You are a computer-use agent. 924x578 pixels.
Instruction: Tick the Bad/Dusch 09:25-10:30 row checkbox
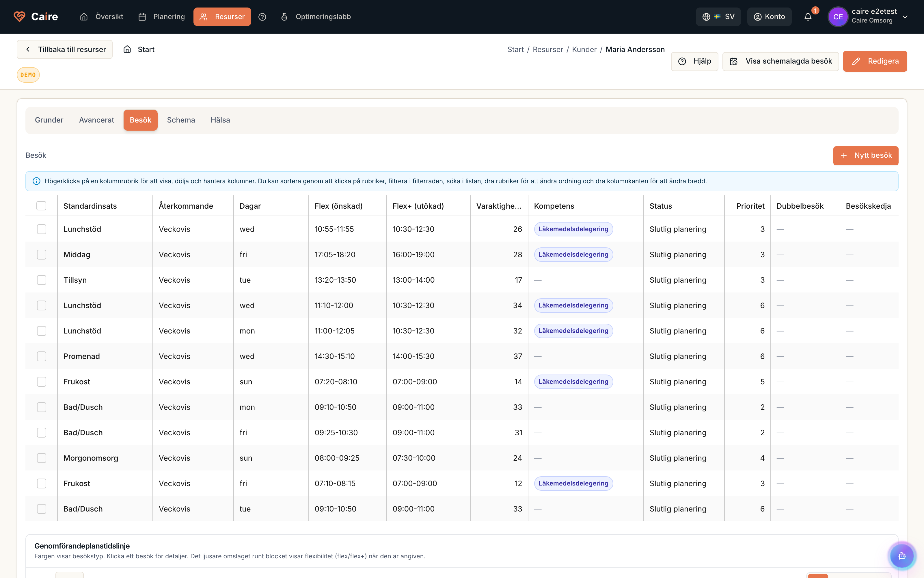(x=42, y=433)
